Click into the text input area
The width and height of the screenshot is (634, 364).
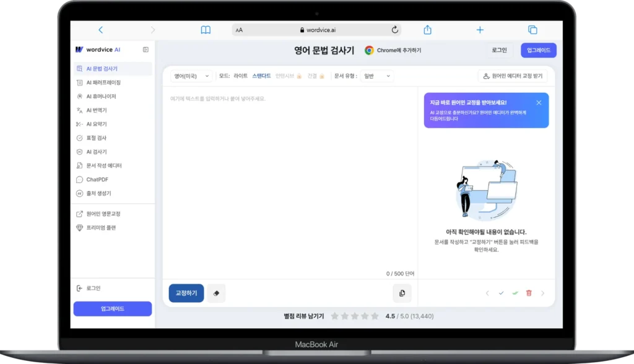pos(290,178)
